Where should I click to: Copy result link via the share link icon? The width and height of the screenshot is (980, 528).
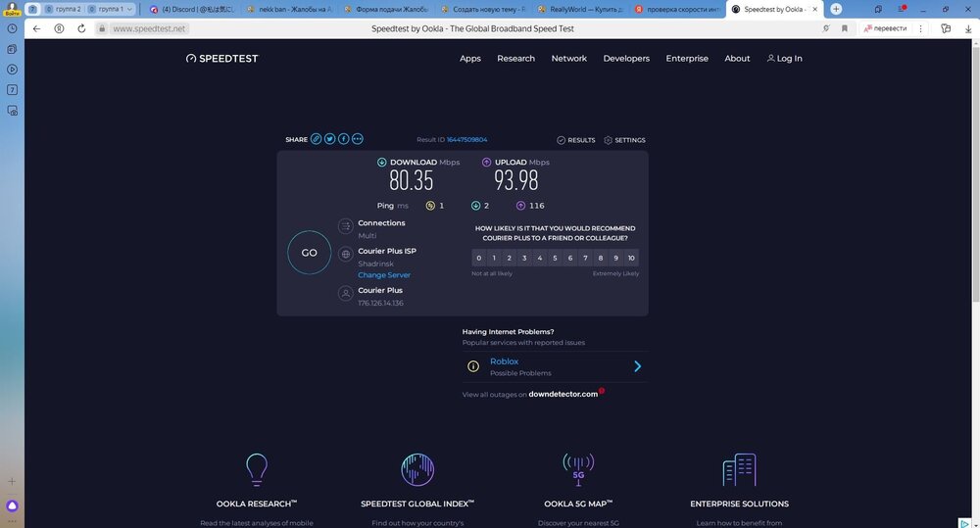[x=317, y=139]
